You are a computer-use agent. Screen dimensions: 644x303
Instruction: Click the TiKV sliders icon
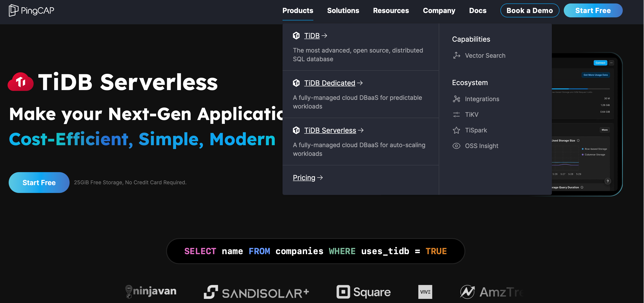[x=456, y=115]
